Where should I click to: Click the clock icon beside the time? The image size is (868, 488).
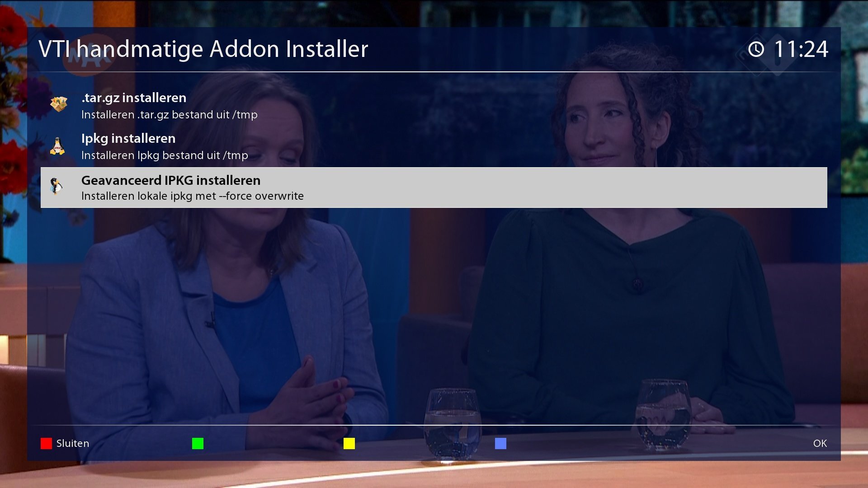(x=756, y=49)
